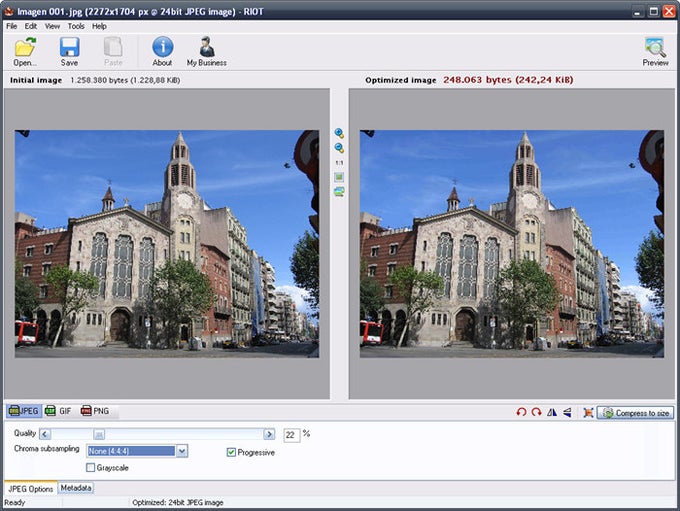Select PNG output format
This screenshot has height=511, width=680.
[x=95, y=411]
